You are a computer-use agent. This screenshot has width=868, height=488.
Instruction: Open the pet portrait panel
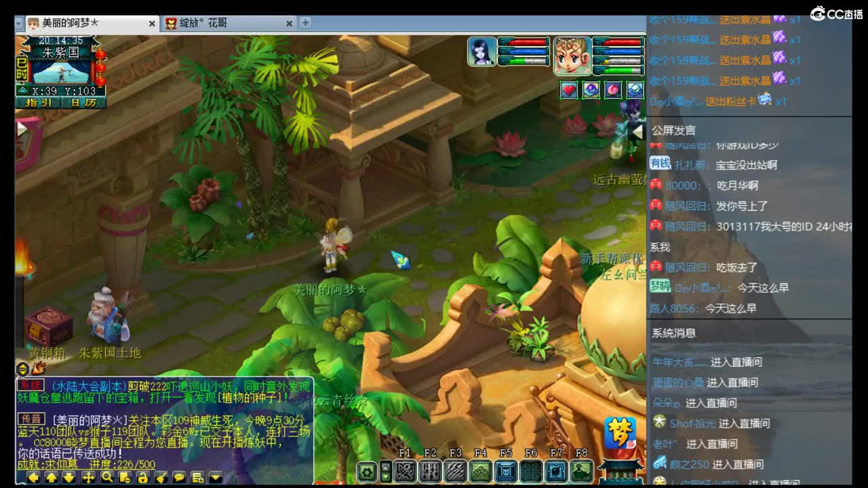point(481,52)
